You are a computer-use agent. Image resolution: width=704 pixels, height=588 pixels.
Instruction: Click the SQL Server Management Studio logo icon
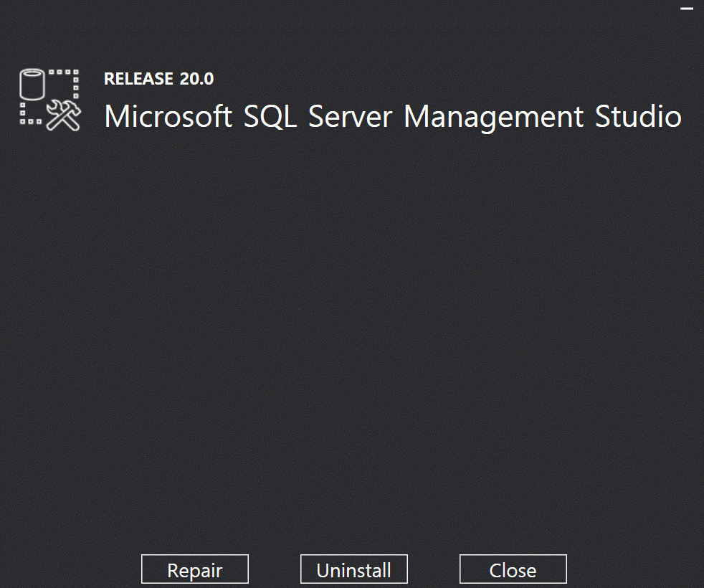click(x=50, y=100)
